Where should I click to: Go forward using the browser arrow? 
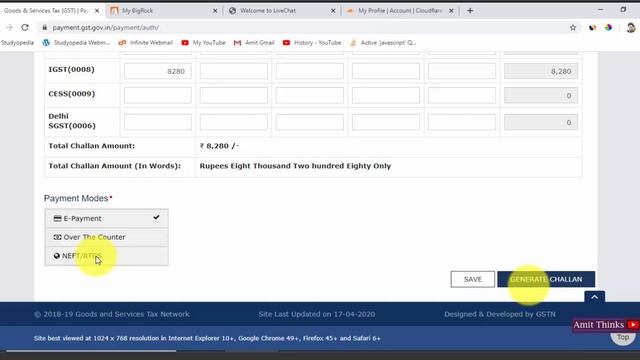9,27
